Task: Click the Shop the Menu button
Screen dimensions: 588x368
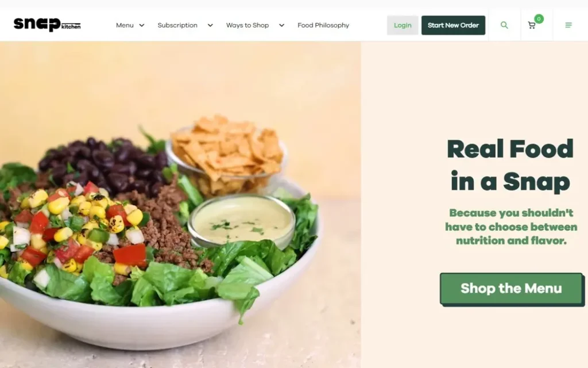Action: click(512, 289)
